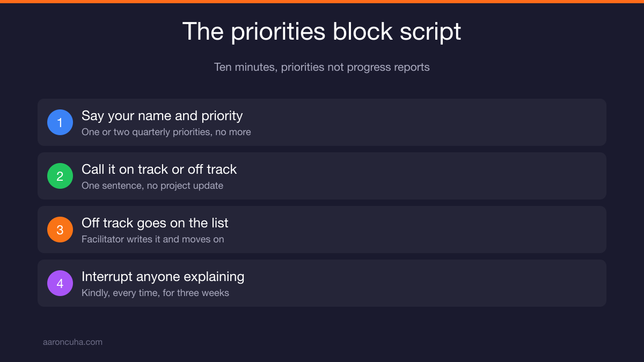Screen dimensions: 644x362
Task: Click the title 'The priorities block script'
Action: click(322, 32)
